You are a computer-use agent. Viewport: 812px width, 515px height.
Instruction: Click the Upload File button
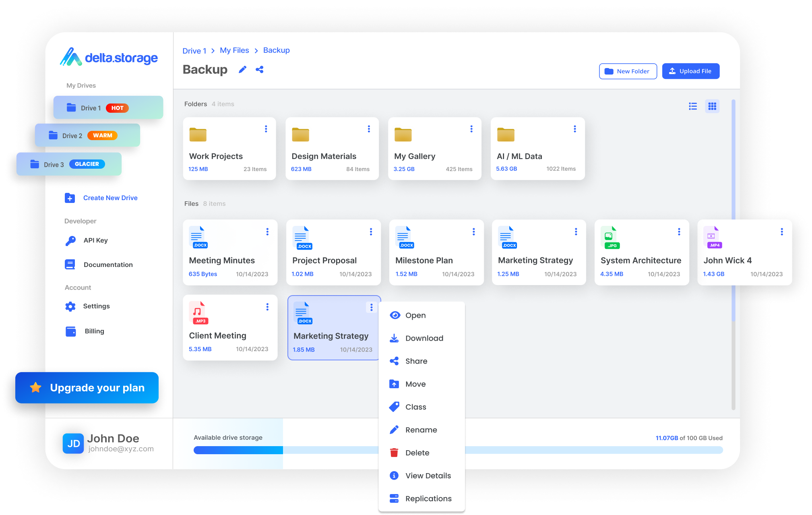[690, 71]
